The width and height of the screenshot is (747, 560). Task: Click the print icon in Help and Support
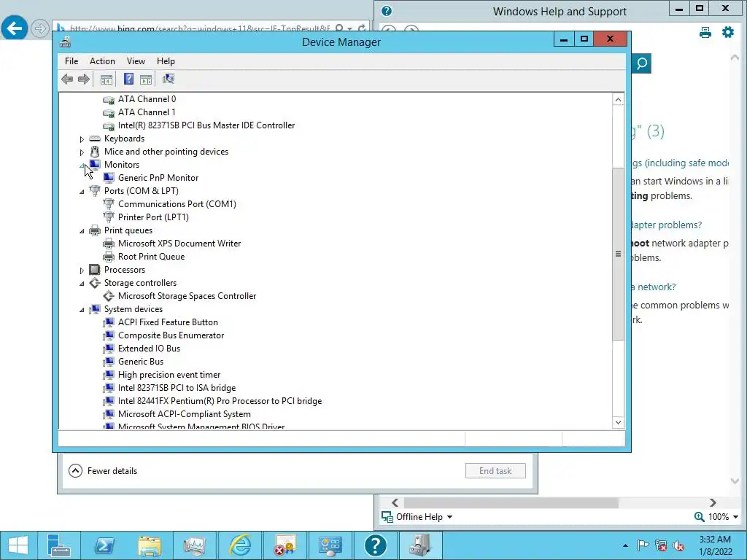[x=705, y=32]
